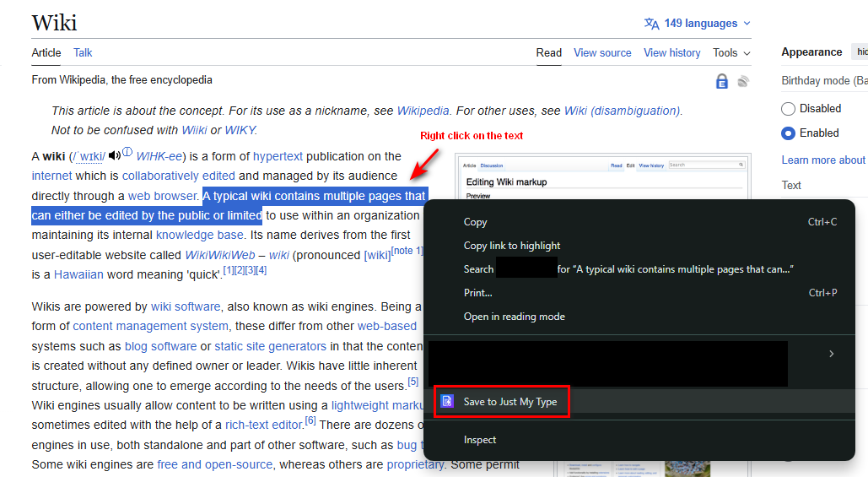
Task: Open the View history tab
Action: click(x=671, y=52)
